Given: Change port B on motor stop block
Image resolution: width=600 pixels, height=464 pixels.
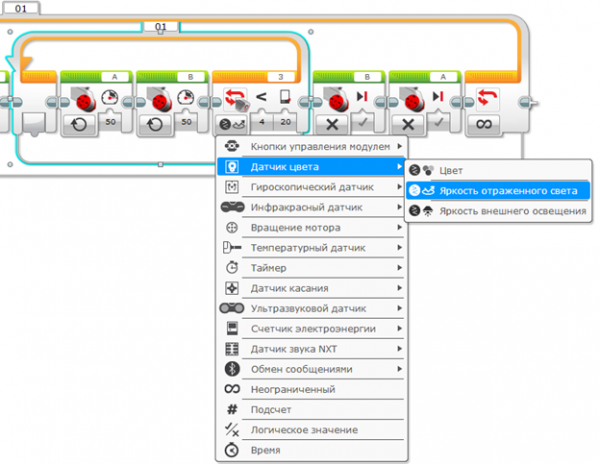Looking at the screenshot, I should tap(367, 77).
